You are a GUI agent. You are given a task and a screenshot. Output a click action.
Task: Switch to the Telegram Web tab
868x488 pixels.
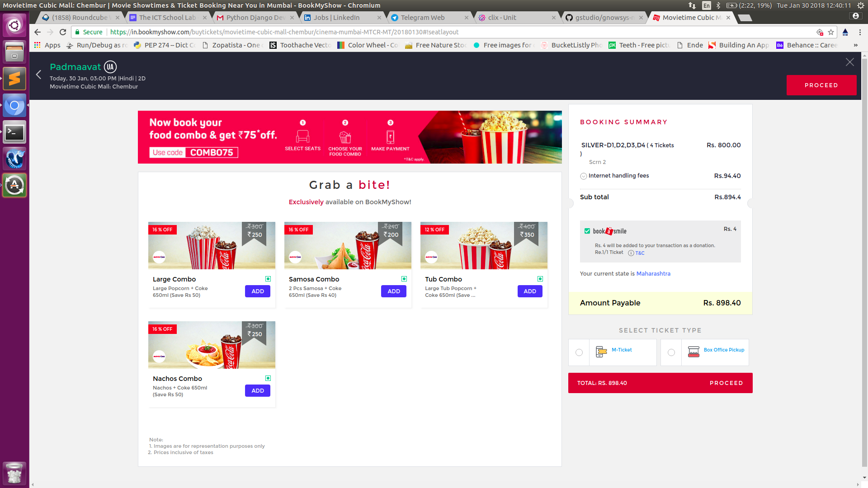(x=422, y=18)
